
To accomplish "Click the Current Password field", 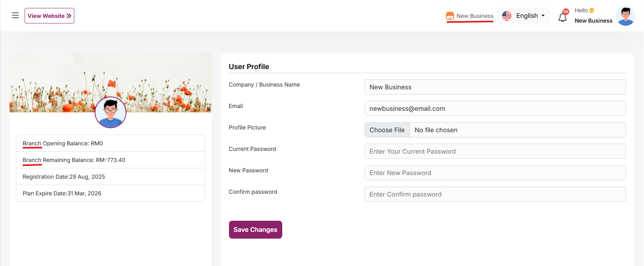I will [495, 151].
